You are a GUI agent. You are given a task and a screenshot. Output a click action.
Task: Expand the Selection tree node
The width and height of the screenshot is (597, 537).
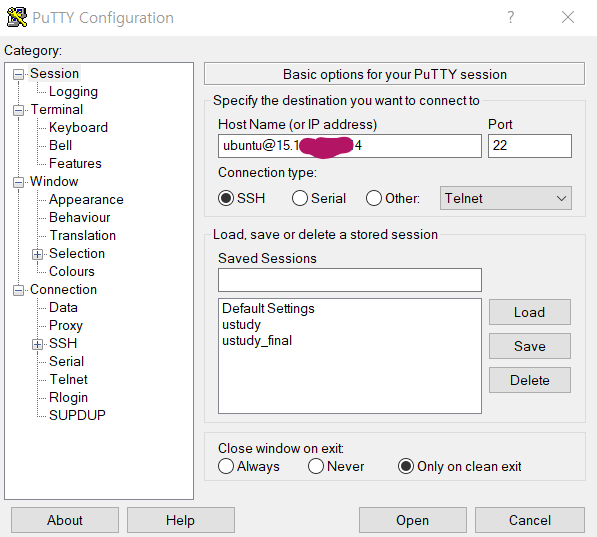pyautogui.click(x=37, y=254)
